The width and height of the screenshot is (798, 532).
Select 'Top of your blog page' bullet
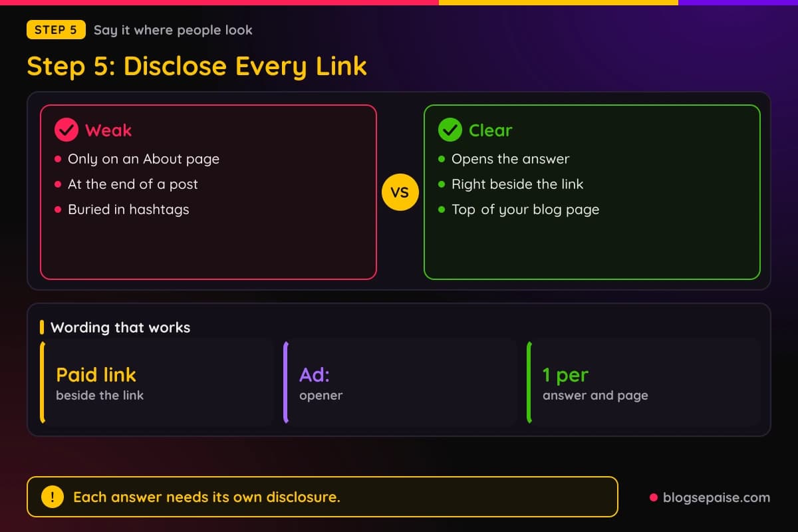525,209
